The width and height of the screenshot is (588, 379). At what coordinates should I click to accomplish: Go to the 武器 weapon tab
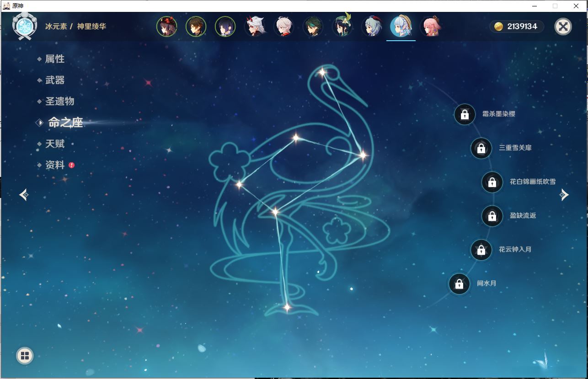pyautogui.click(x=54, y=80)
